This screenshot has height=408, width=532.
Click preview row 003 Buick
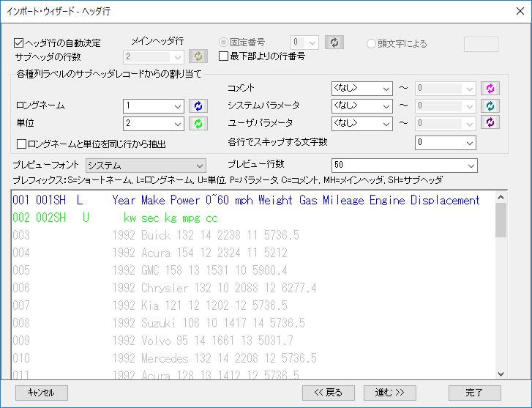click(x=156, y=235)
